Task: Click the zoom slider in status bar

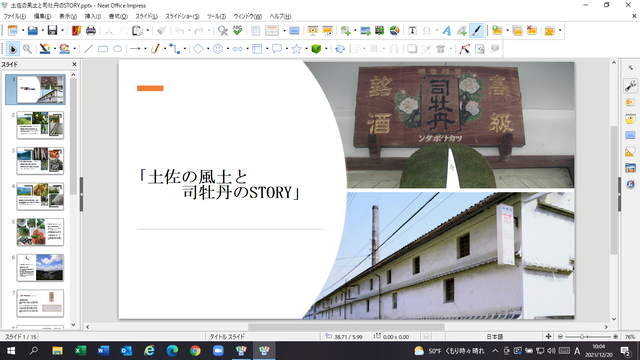Action: click(x=588, y=337)
